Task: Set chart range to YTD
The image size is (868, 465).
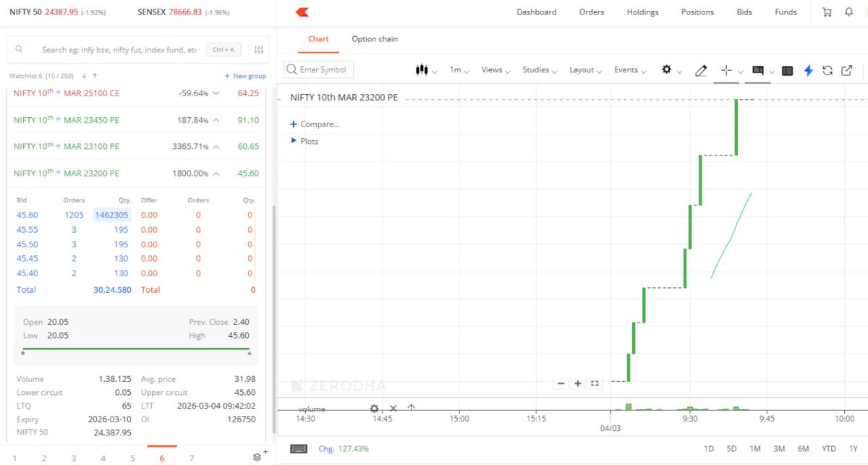Action: tap(829, 449)
